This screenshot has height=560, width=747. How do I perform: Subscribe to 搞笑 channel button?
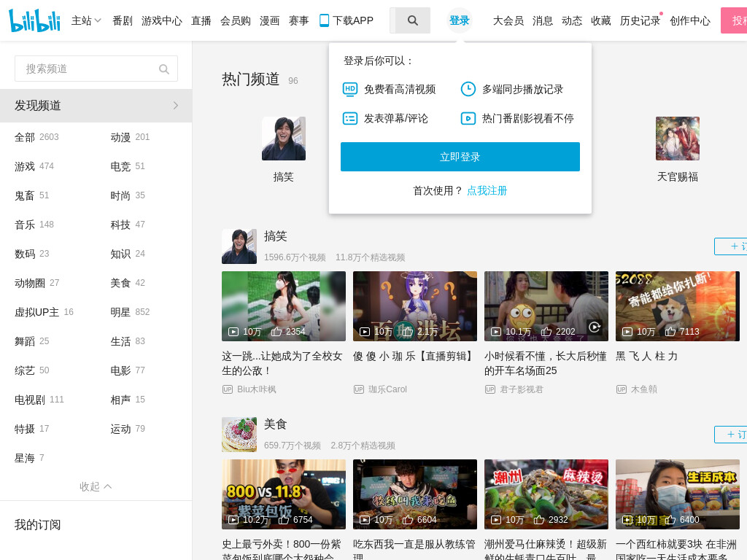coord(731,246)
